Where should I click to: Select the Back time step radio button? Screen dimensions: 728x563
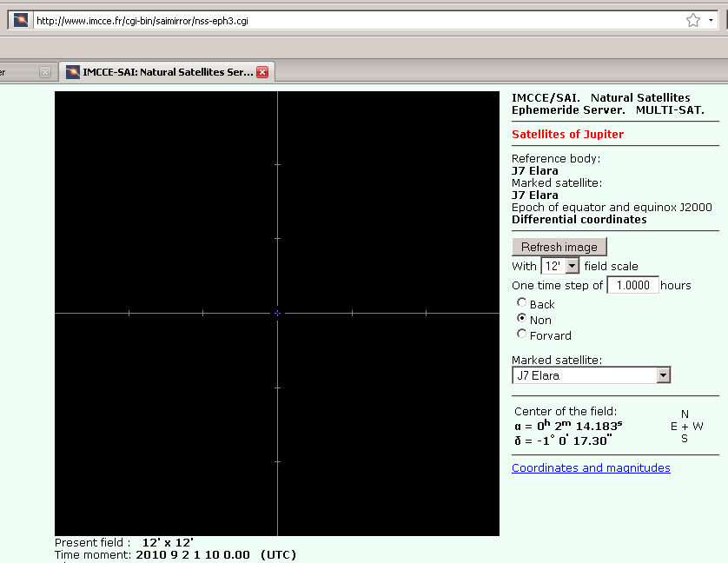point(522,303)
